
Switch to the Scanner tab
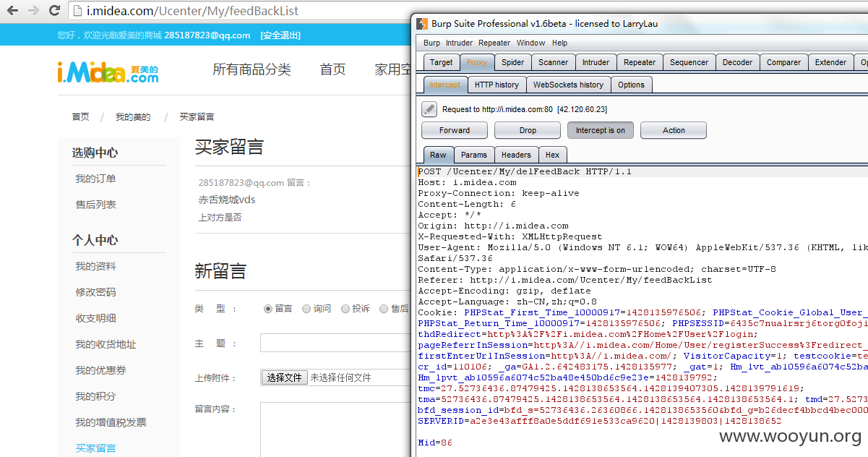[553, 62]
